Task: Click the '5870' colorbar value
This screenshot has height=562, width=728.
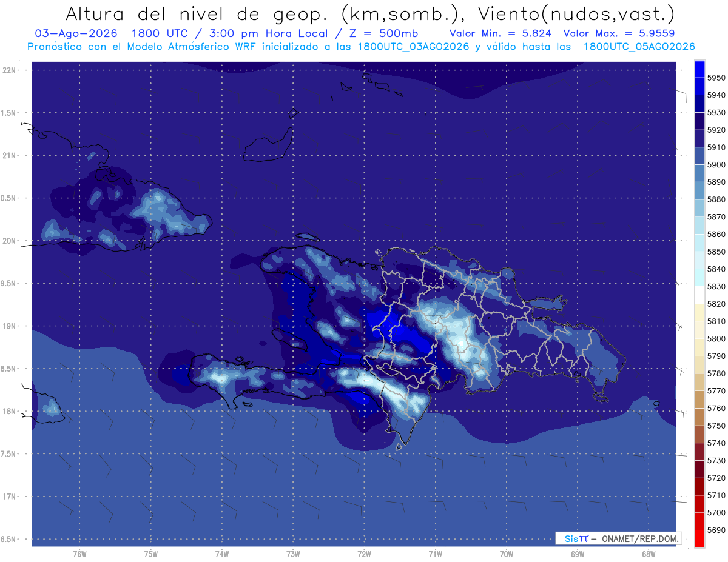Action: point(716,216)
